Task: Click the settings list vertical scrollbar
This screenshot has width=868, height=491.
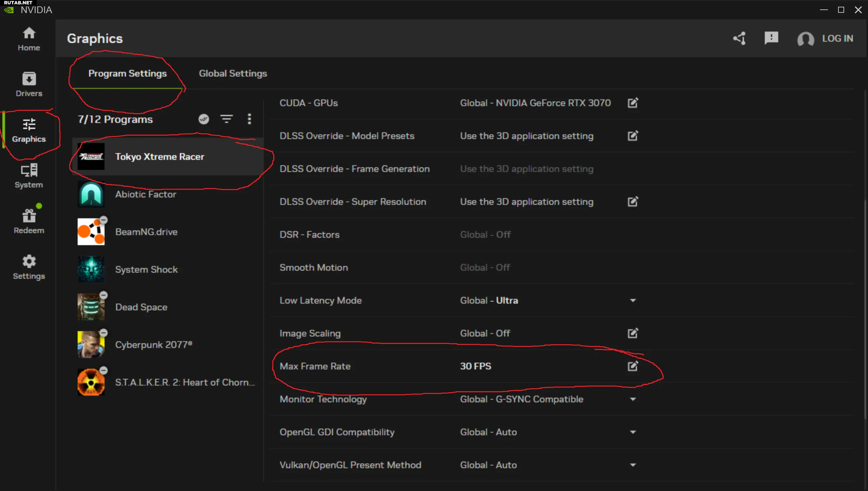Action: pos(865,310)
